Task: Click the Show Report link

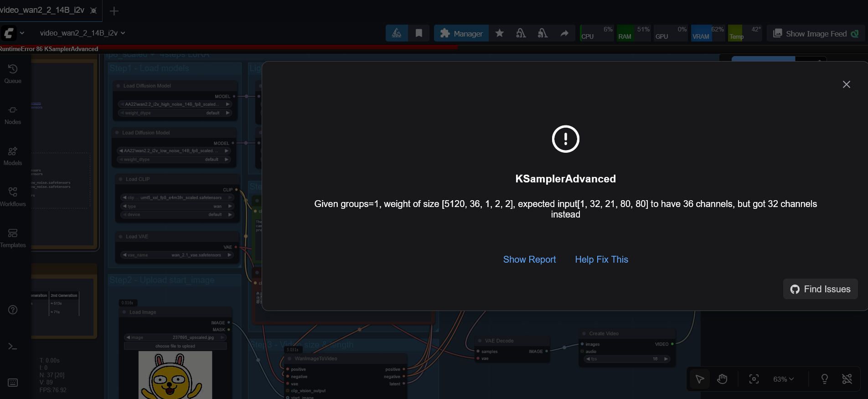Action: pos(529,259)
